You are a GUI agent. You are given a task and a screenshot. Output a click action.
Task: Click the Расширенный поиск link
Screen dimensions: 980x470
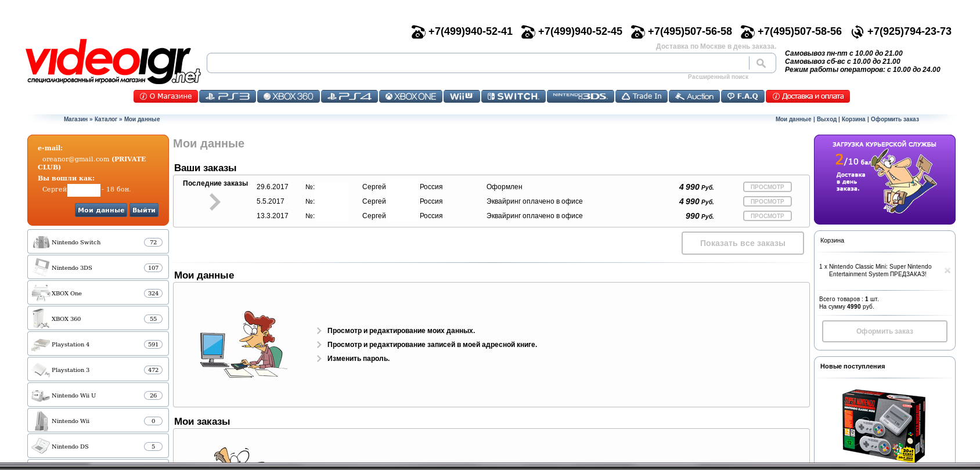coord(718,77)
